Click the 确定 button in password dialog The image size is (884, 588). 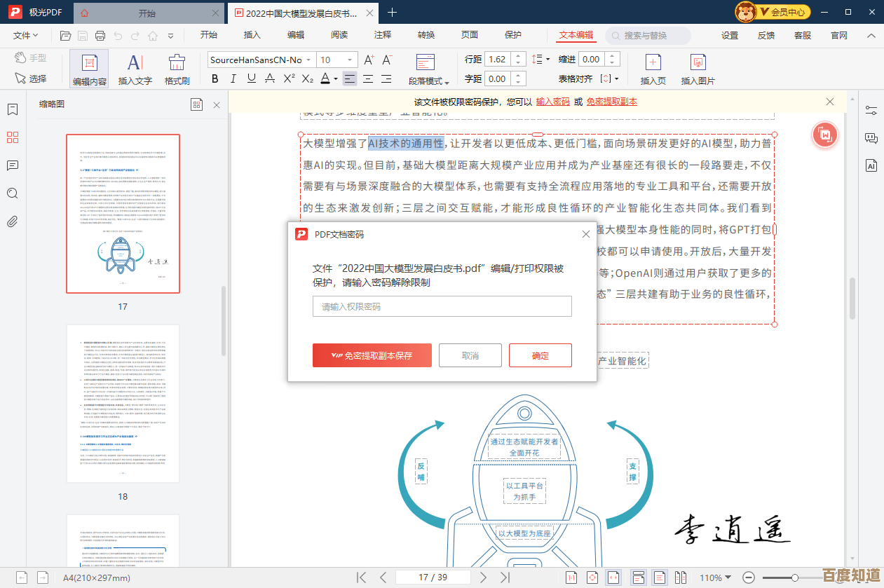coord(540,355)
